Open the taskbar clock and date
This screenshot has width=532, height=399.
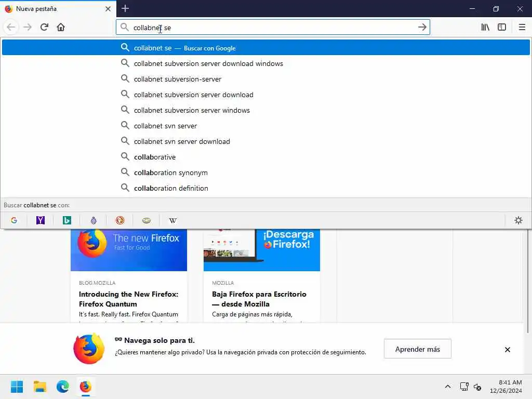[506, 387]
